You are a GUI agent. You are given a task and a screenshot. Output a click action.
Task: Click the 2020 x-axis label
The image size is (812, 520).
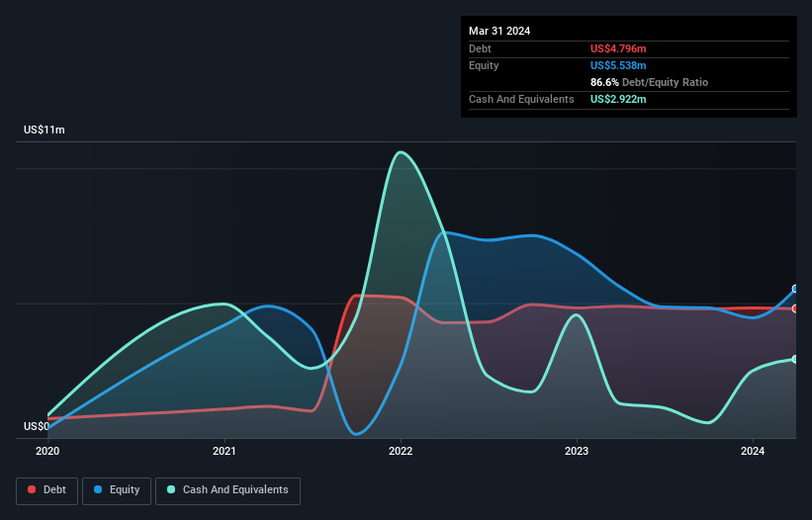(47, 451)
